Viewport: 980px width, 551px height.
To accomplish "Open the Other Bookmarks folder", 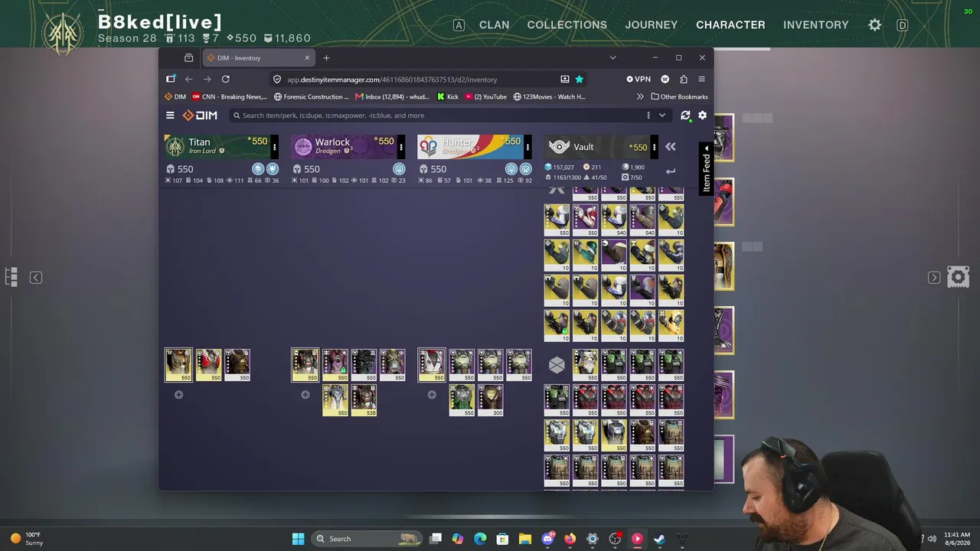I will 679,97.
